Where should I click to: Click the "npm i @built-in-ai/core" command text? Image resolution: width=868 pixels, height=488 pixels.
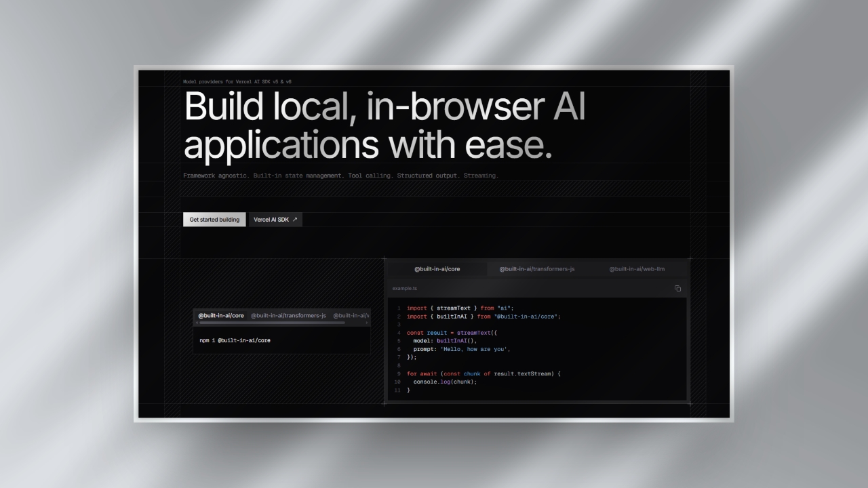235,340
